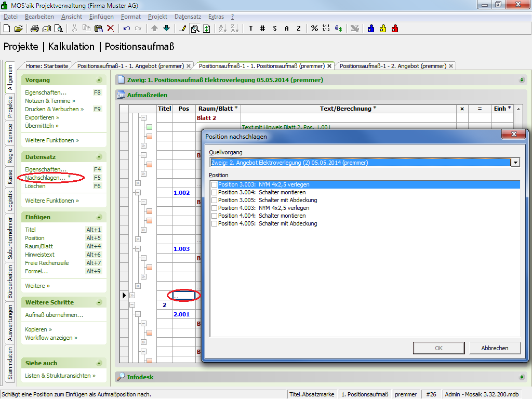The width and height of the screenshot is (532, 399).
Task: Click the euro currency toolbar icon
Action: (338, 28)
